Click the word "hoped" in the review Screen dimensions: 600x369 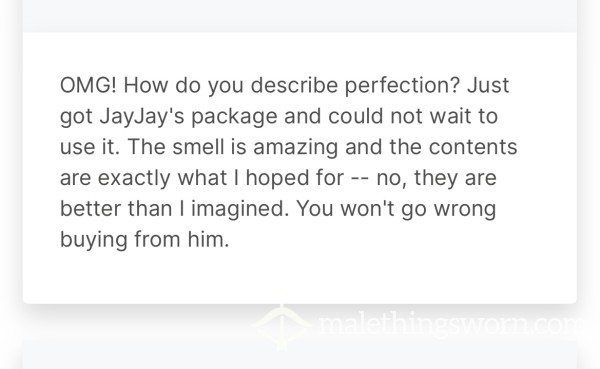(x=277, y=179)
